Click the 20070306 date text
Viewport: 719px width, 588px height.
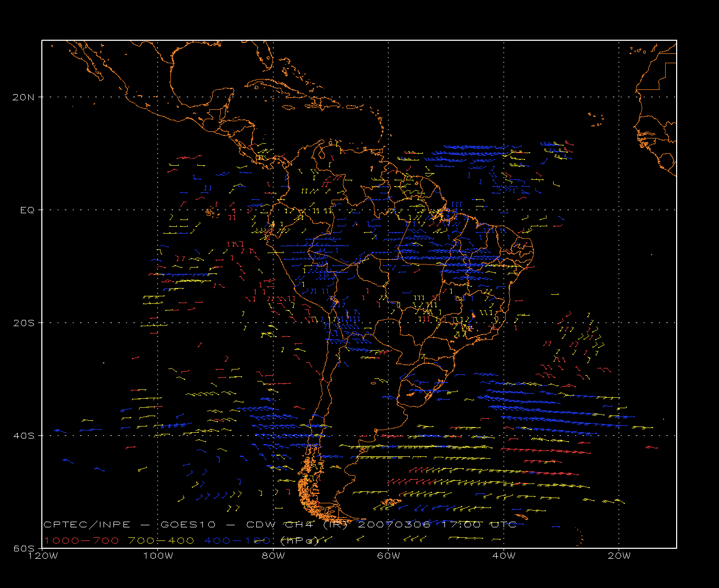(x=394, y=525)
